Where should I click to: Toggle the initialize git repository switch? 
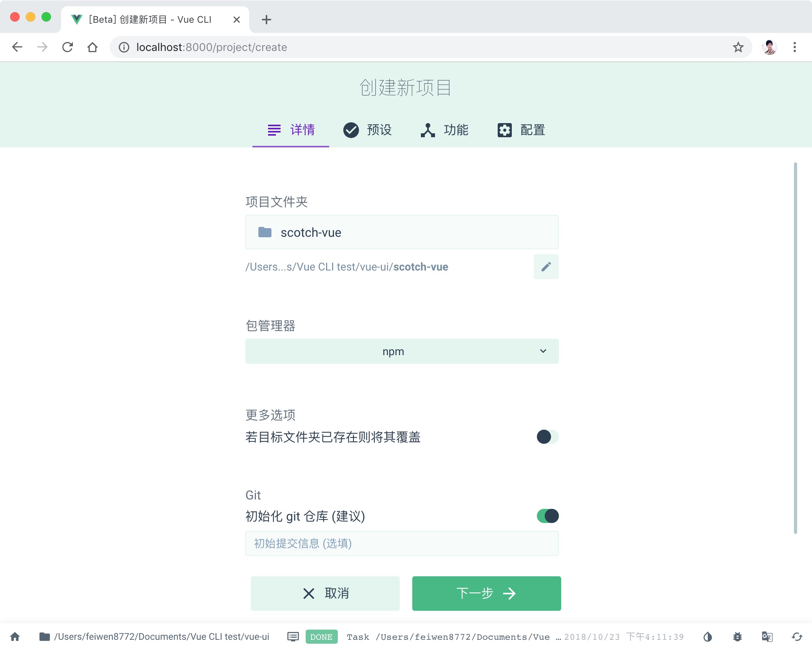click(547, 516)
